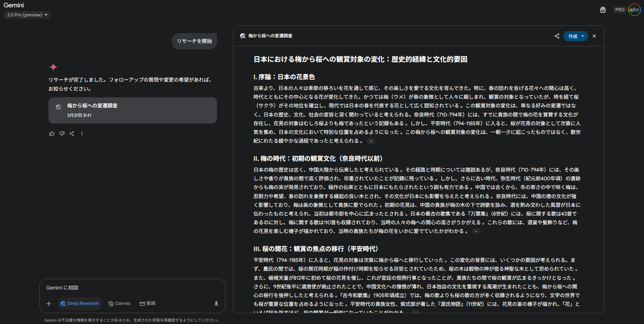
Task: Click the thumbs up icon under response
Action: 52,134
